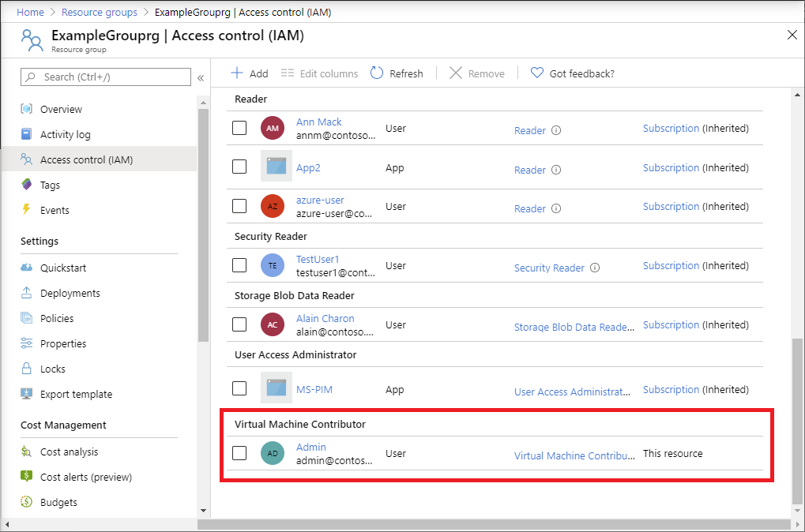
Task: Open the Overview sidebar icon
Action: pos(27,109)
